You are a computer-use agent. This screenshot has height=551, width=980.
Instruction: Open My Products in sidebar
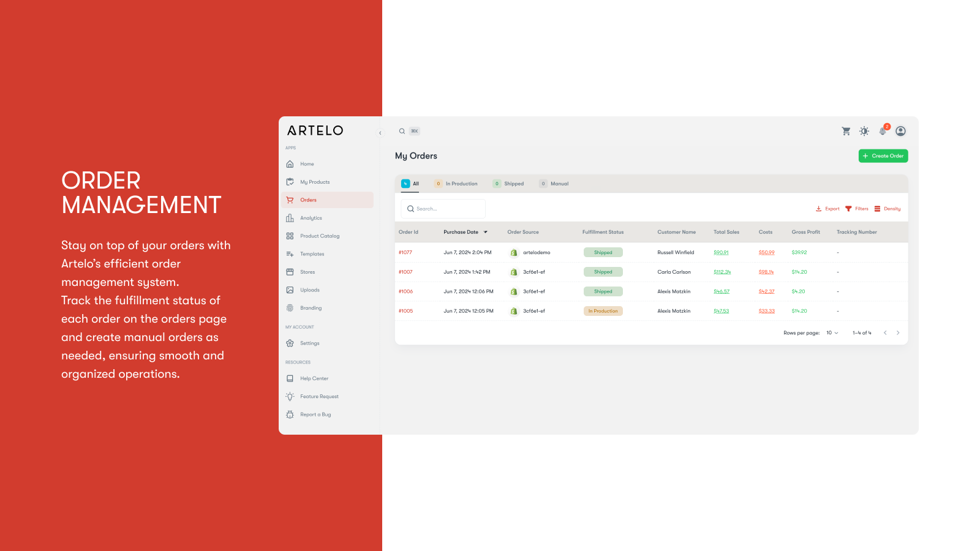click(x=328, y=182)
